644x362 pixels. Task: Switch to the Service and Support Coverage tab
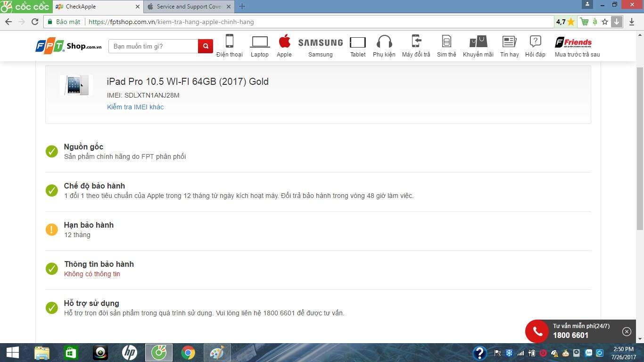click(189, 7)
